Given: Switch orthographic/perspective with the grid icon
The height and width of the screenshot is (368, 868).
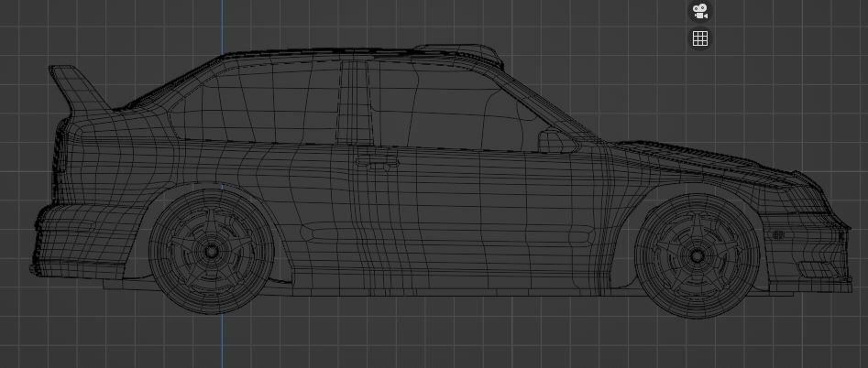Looking at the screenshot, I should pyautogui.click(x=700, y=38).
